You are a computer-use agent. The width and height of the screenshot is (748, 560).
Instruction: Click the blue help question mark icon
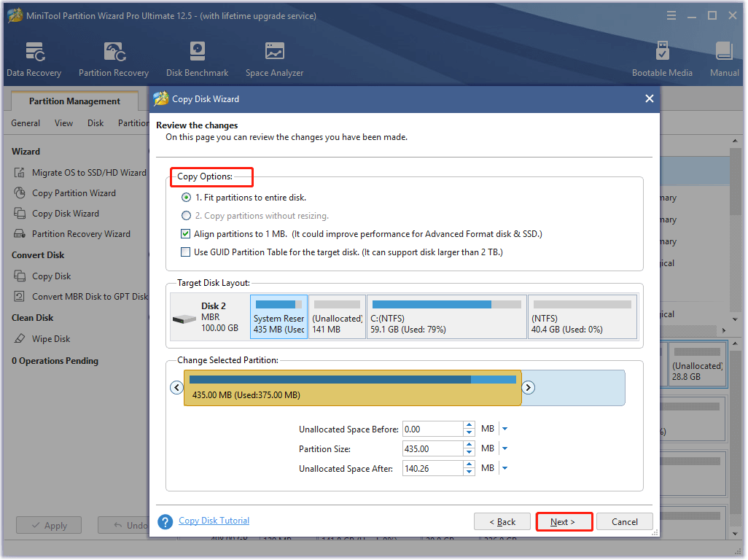click(165, 522)
